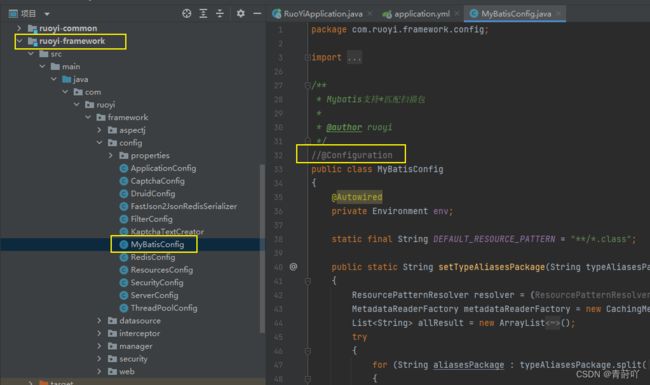The width and height of the screenshot is (650, 385).
Task: Expand the properties package
Action: 111,155
